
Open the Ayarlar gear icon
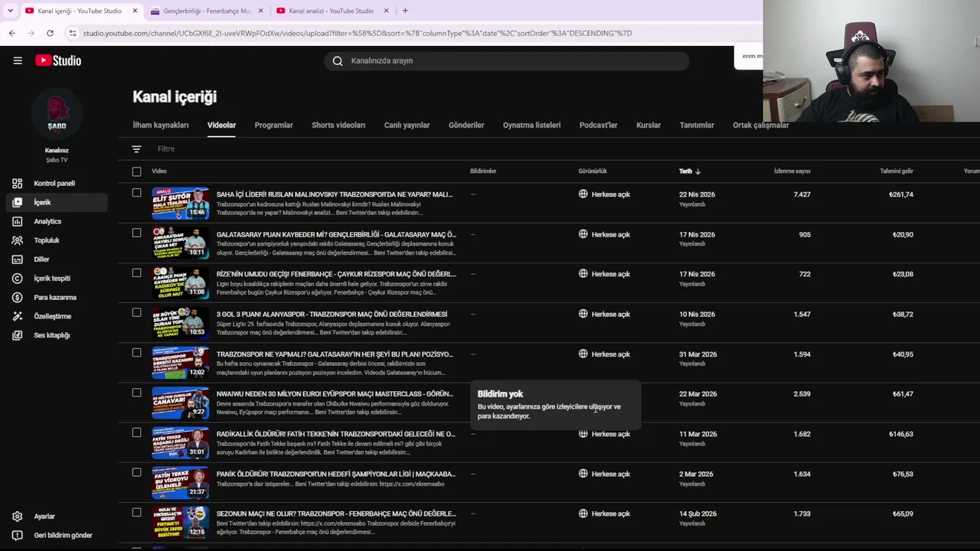coord(17,517)
